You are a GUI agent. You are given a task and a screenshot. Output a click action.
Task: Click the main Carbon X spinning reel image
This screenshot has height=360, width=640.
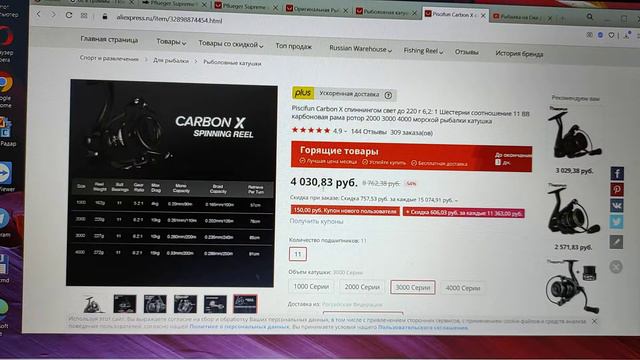tap(171, 184)
